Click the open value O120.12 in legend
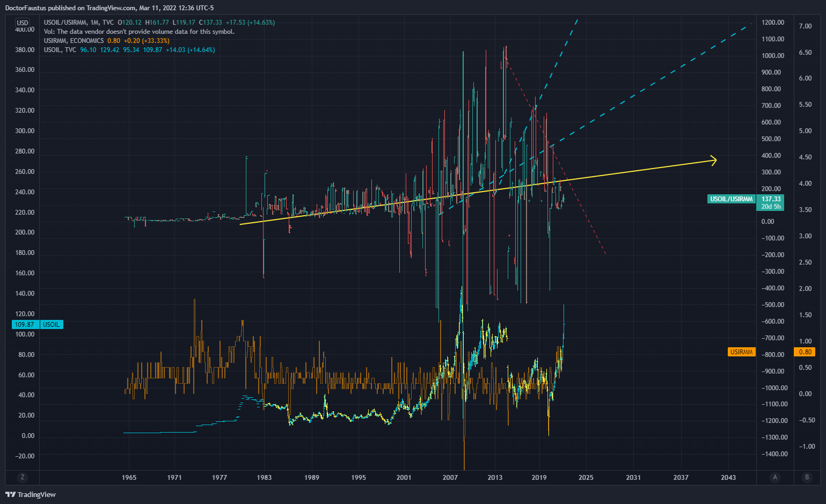Image resolution: width=826 pixels, height=504 pixels. [x=129, y=23]
